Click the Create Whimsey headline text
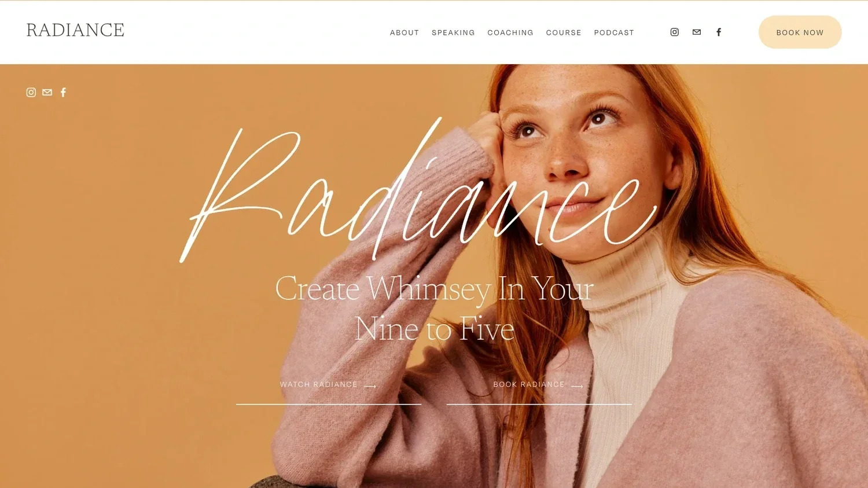868x488 pixels. (434, 309)
